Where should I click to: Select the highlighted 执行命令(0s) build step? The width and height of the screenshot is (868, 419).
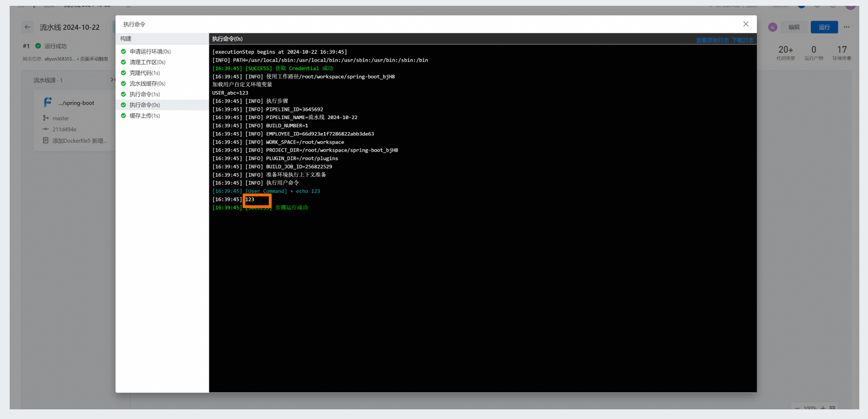click(x=162, y=105)
